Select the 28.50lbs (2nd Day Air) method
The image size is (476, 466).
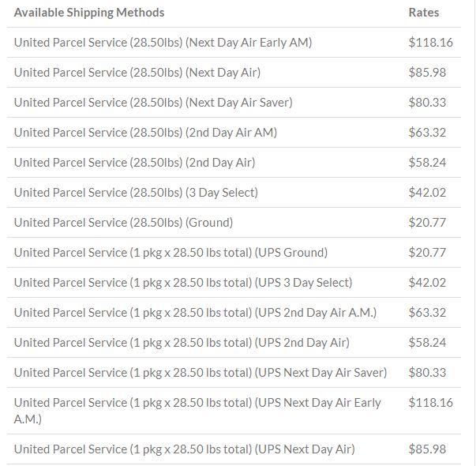134,163
